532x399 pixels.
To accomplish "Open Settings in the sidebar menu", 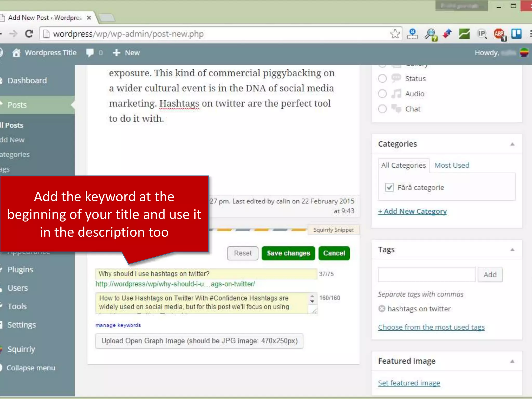I will point(22,325).
